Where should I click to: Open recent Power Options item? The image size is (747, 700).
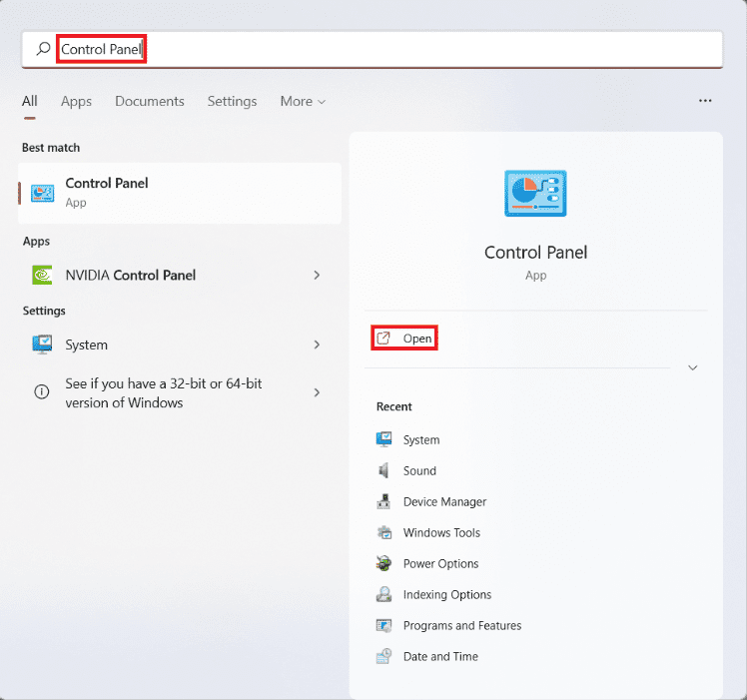tap(440, 564)
